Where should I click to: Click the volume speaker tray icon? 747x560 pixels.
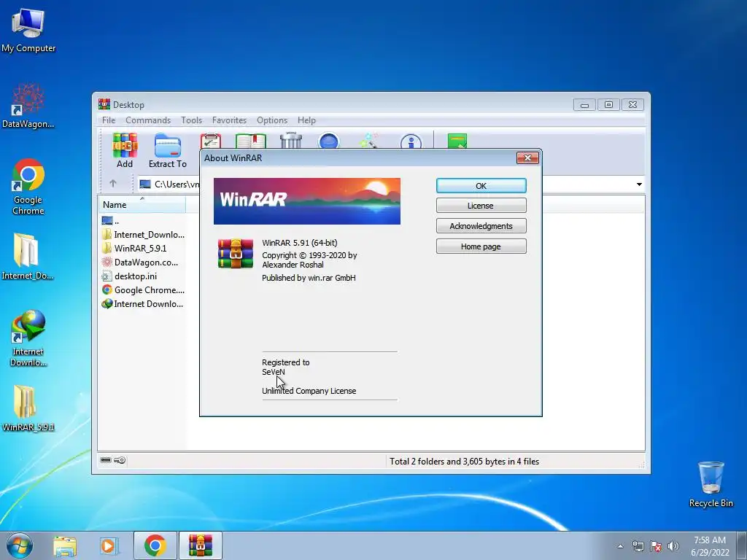click(673, 546)
